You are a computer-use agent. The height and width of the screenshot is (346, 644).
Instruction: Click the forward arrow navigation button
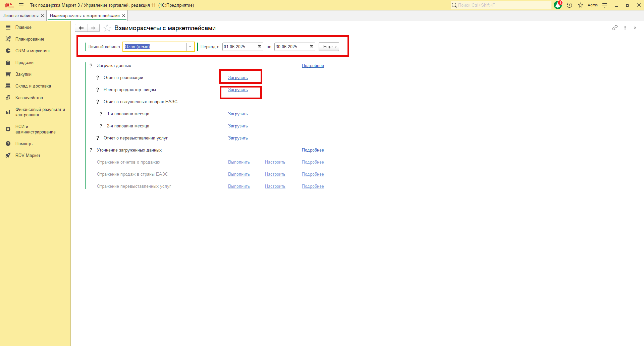[x=93, y=28]
